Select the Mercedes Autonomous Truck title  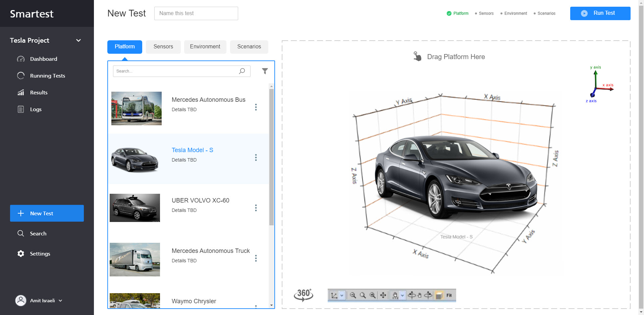(x=211, y=251)
